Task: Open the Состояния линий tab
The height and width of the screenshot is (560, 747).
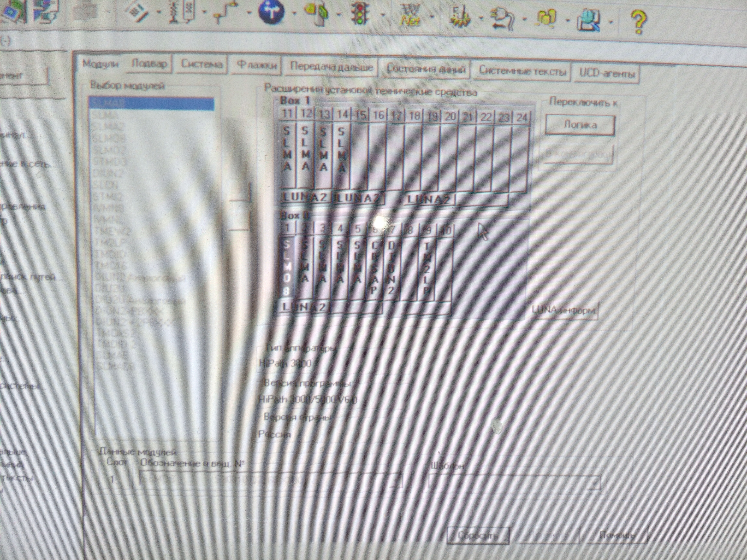Action: pos(426,69)
